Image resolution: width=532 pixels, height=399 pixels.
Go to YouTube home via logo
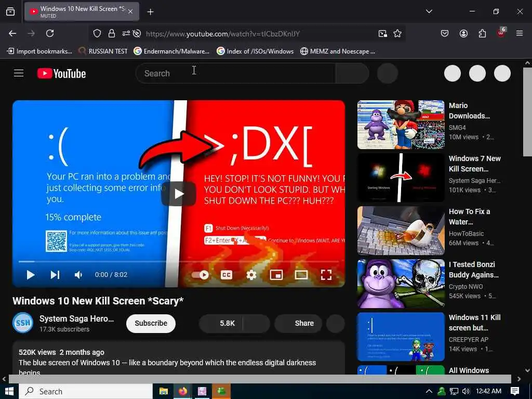pyautogui.click(x=62, y=73)
